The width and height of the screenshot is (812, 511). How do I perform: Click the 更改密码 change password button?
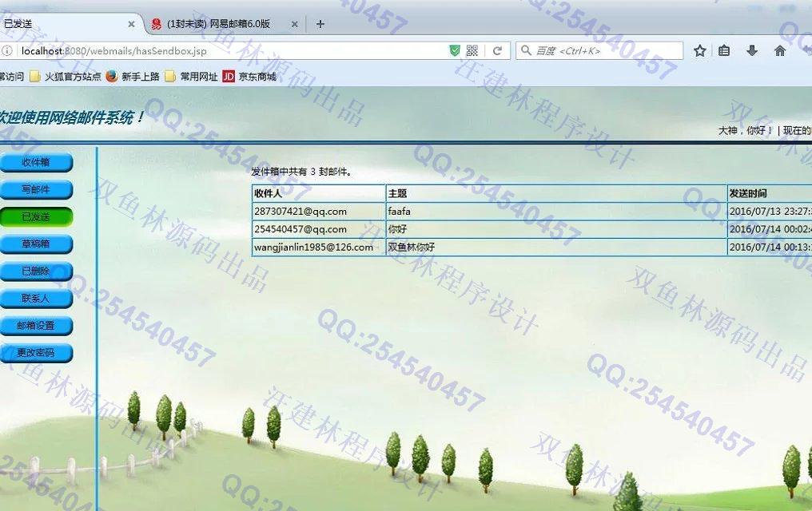[36, 353]
